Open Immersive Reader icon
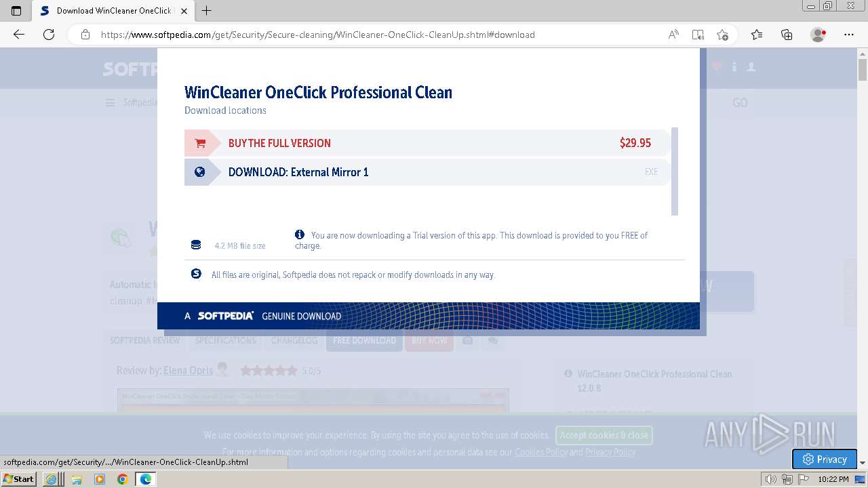The width and height of the screenshot is (868, 488). (698, 35)
